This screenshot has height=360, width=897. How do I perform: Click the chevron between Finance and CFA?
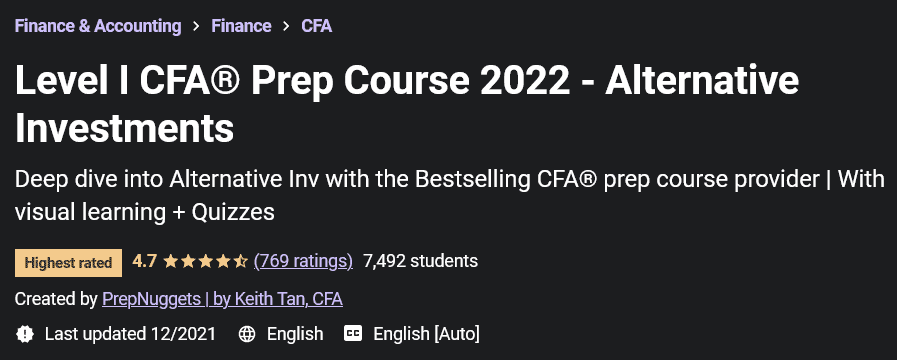pyautogui.click(x=286, y=26)
